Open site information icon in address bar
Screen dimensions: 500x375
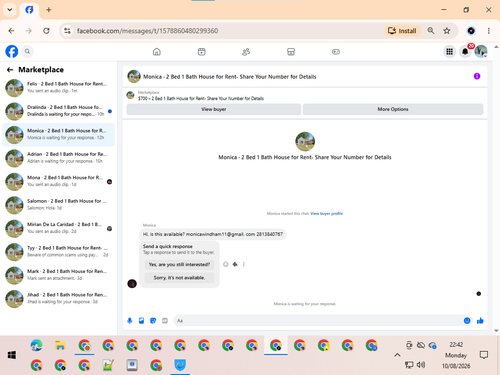pyautogui.click(x=67, y=31)
